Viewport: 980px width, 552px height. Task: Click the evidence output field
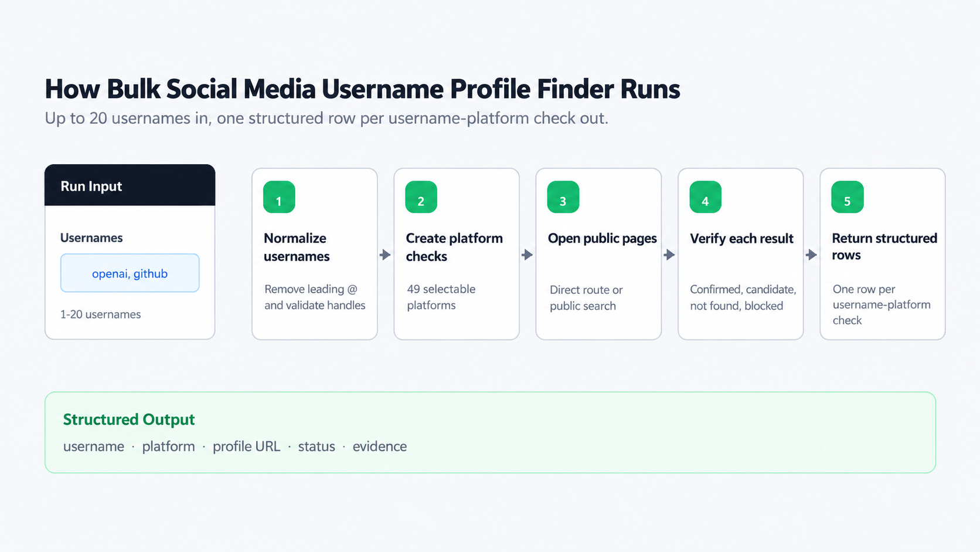380,446
